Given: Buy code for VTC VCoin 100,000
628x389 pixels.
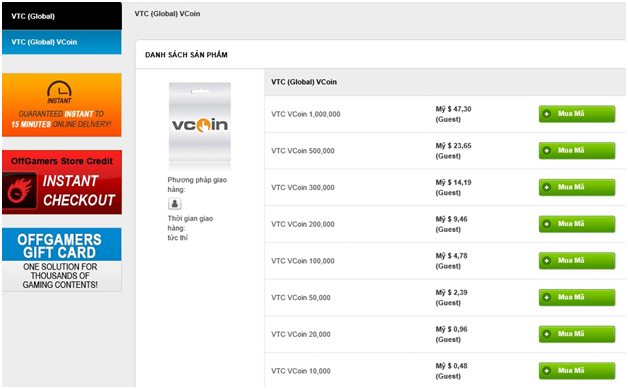Looking at the screenshot, I should [x=577, y=261].
